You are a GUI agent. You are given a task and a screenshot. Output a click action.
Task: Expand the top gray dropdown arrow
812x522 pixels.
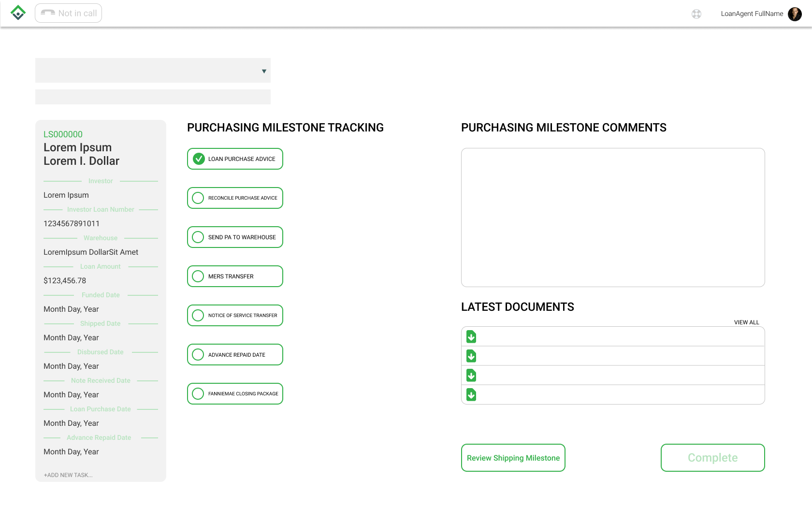tap(264, 71)
